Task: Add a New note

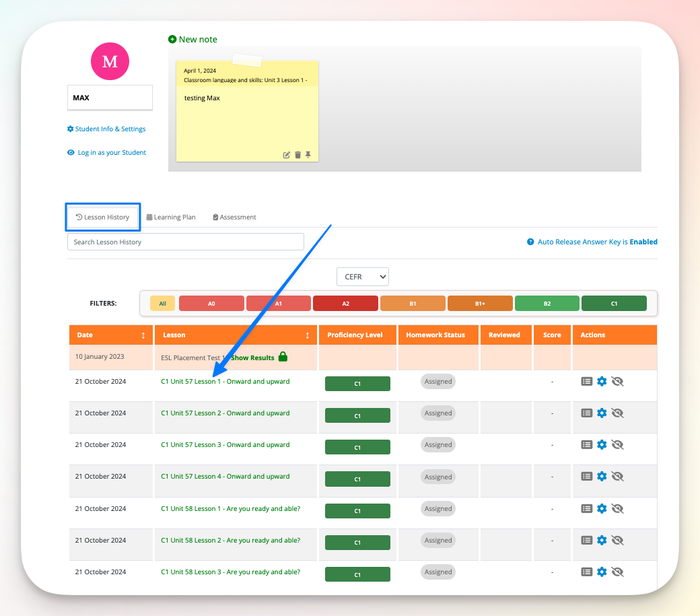Action: click(x=193, y=39)
